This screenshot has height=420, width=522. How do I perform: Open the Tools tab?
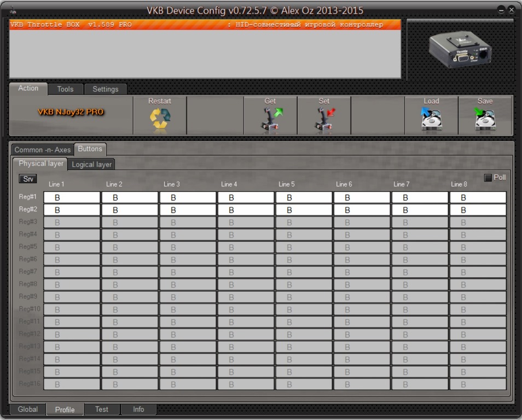(x=65, y=89)
